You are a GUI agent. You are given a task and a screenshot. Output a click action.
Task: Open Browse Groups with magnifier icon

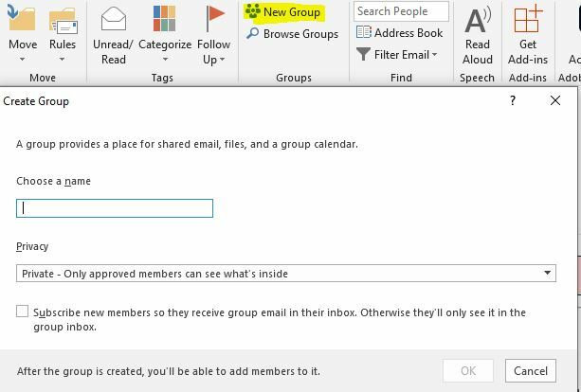click(292, 34)
